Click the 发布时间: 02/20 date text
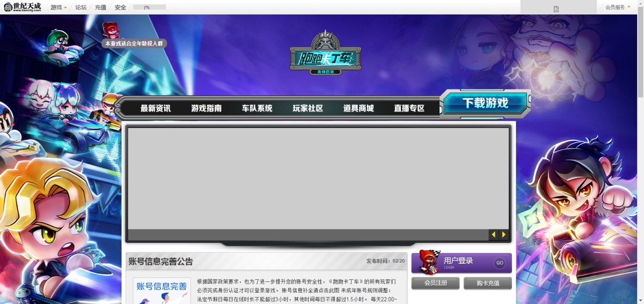644x304 pixels. 385,261
